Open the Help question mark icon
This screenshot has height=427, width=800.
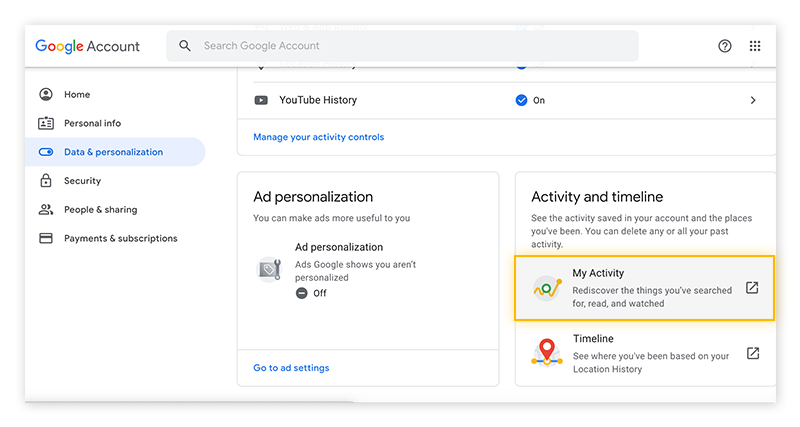pos(725,46)
